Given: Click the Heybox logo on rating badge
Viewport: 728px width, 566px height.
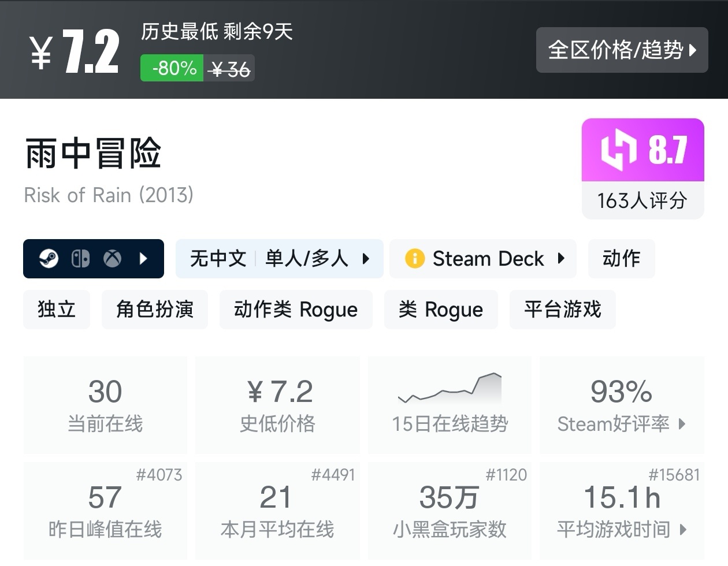Looking at the screenshot, I should click(x=619, y=150).
